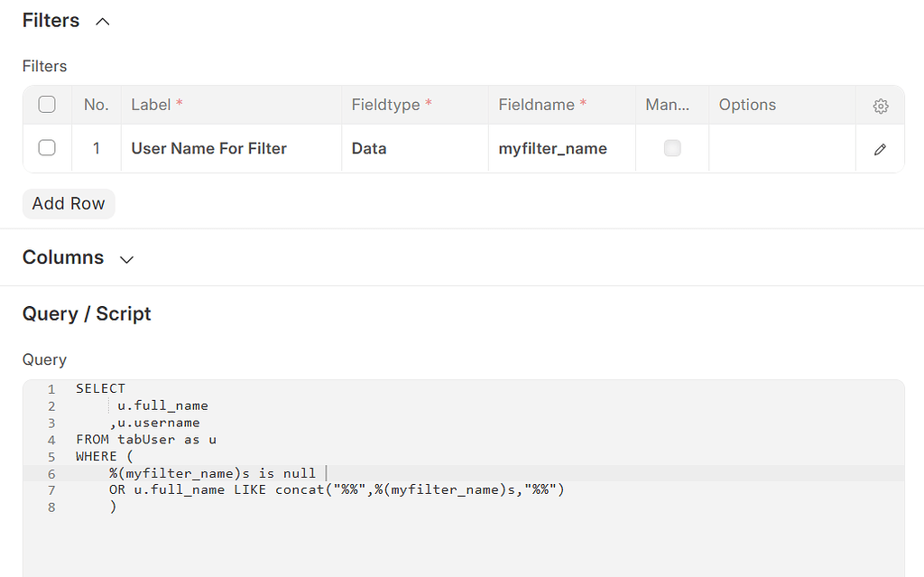The width and height of the screenshot is (924, 577).
Task: Click the Add Row button
Action: (x=68, y=203)
